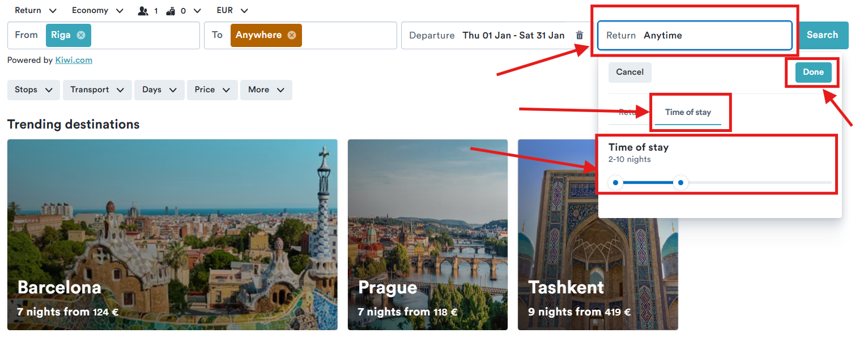The image size is (868, 350).
Task: Expand the More filters menu
Action: click(x=266, y=89)
